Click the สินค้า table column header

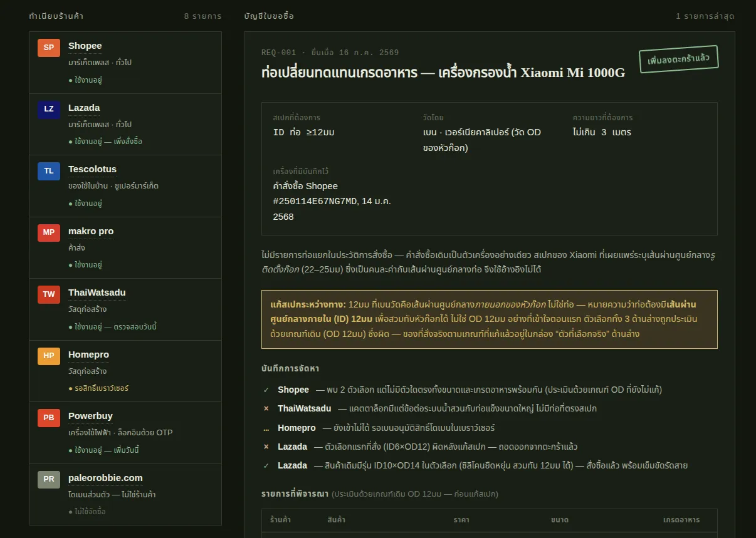click(x=336, y=520)
